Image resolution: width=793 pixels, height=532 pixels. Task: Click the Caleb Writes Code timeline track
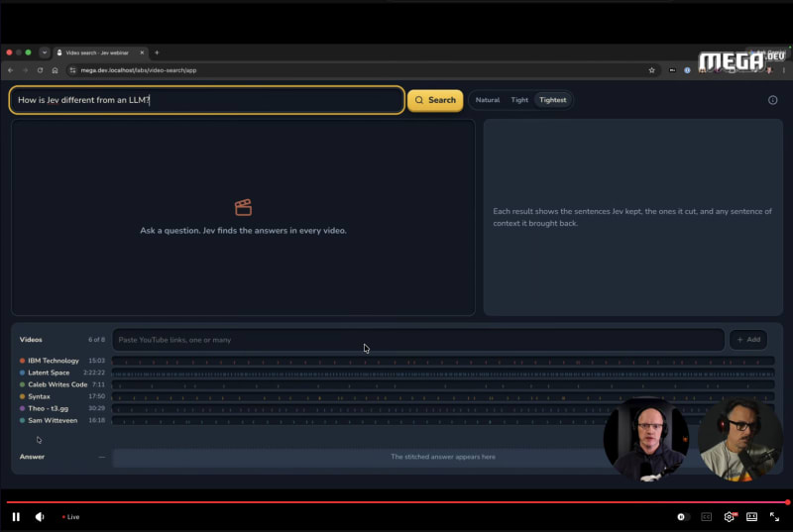coord(443,384)
